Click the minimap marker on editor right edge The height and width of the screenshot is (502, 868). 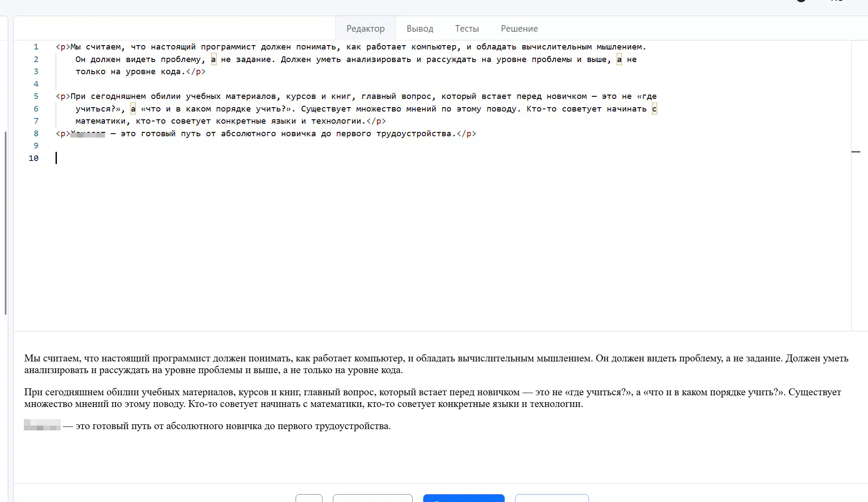tap(855, 152)
